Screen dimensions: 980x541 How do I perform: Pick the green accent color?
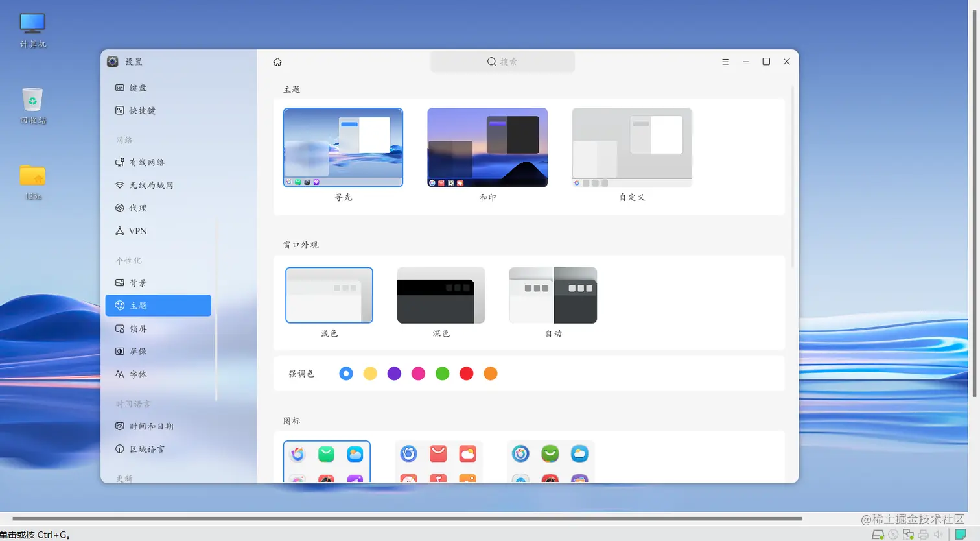(x=442, y=374)
